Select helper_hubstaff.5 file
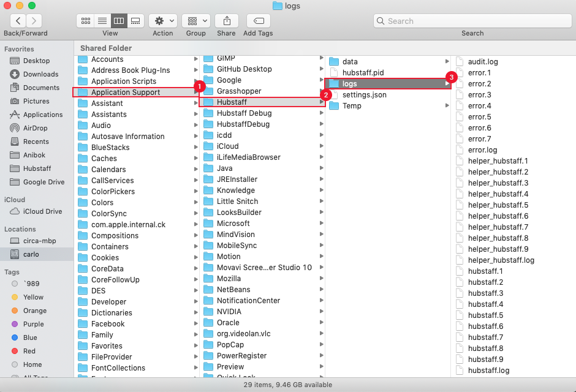 pyautogui.click(x=513, y=205)
